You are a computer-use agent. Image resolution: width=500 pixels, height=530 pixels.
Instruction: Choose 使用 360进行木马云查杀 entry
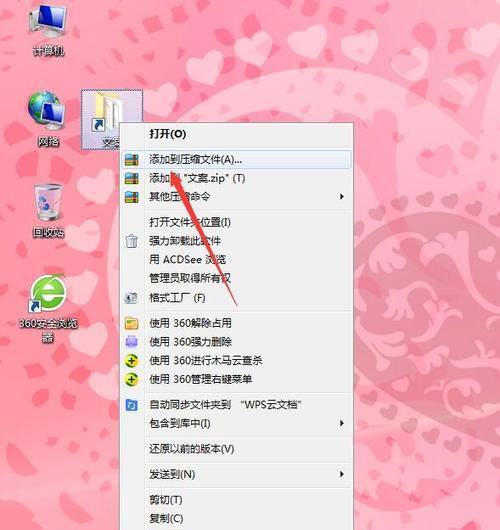pos(237,361)
